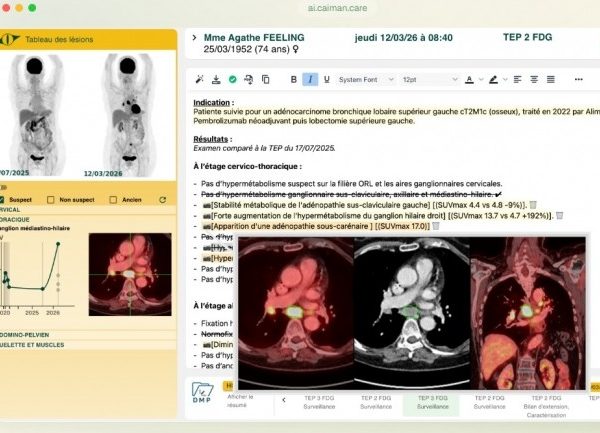Open the more options ellipsis menu
This screenshot has width=600, height=433.
click(579, 79)
